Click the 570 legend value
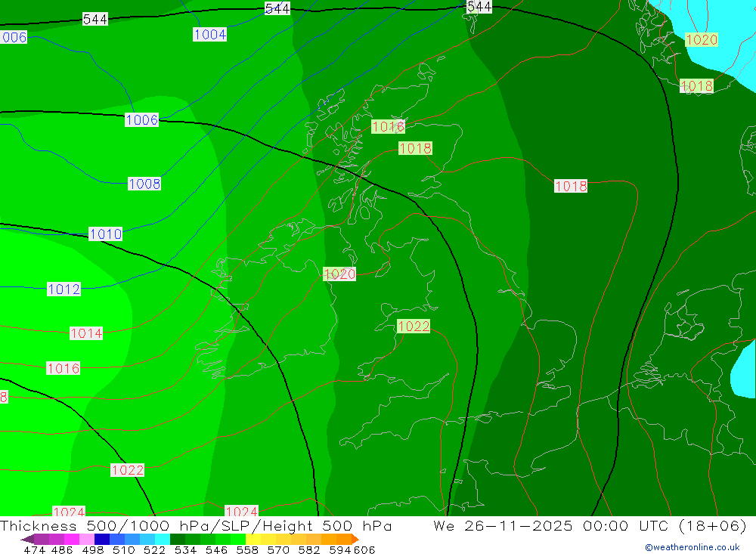 pos(277,549)
